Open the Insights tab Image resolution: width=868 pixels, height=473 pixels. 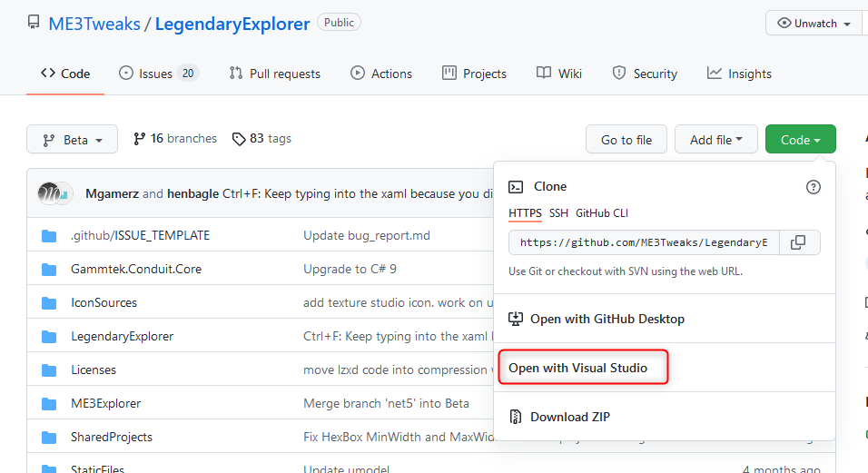(x=740, y=74)
